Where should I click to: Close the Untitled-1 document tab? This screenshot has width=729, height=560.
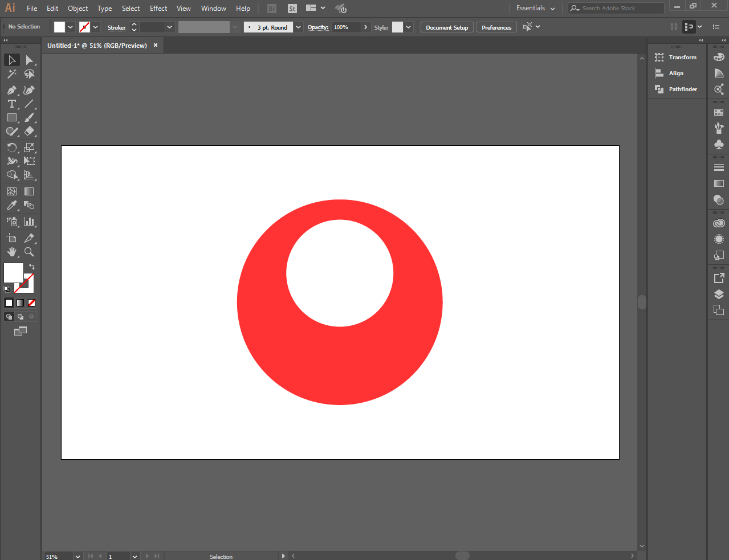point(156,46)
